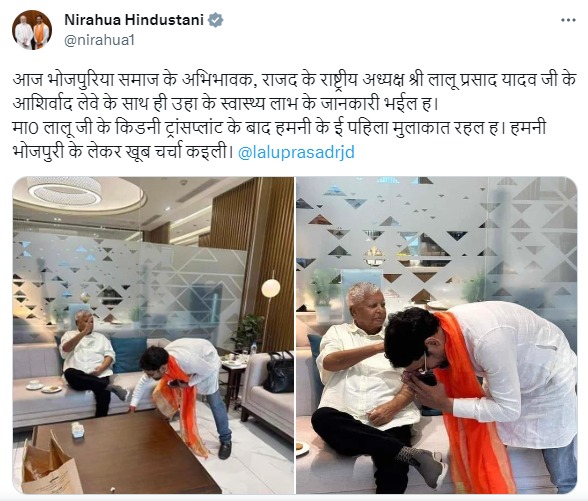Click the frosted glass triangle pattern, right photo

[x=436, y=240]
